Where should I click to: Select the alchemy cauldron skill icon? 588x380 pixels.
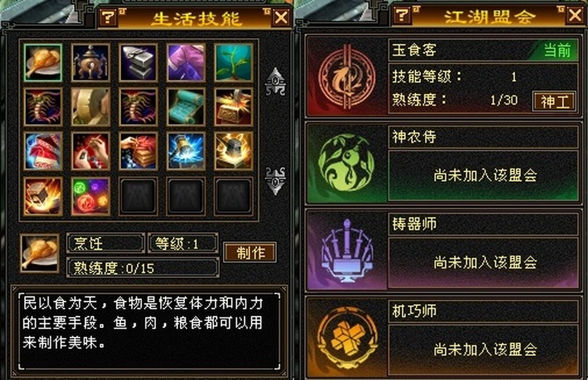tap(91, 63)
